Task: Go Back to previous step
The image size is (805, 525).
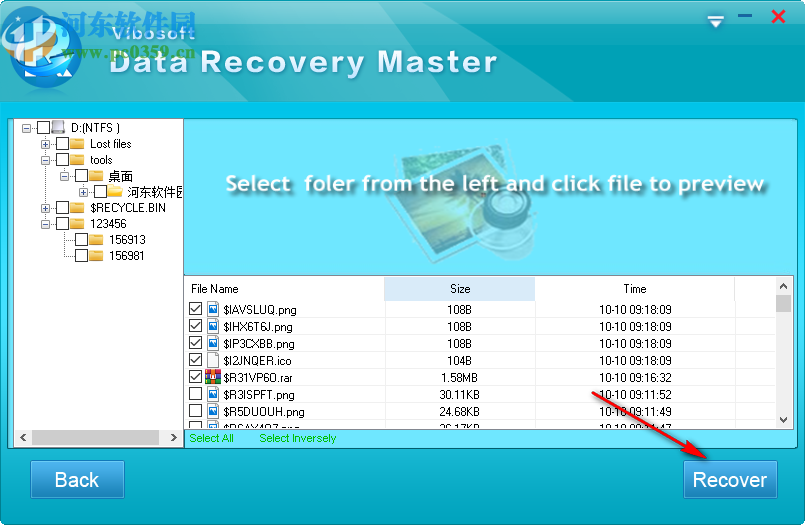Action: 77,479
